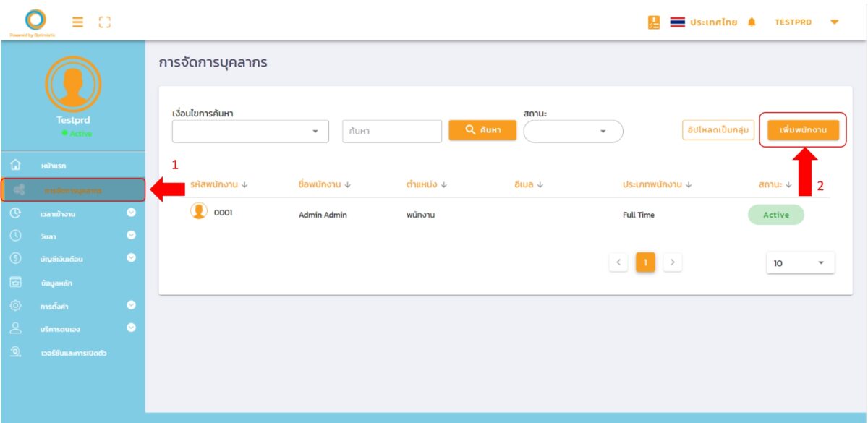Click the hamburger menu icon in header
The width and height of the screenshot is (868, 423).
77,22
